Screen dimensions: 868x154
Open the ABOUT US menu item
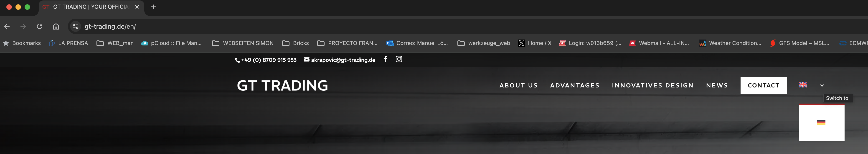518,85
